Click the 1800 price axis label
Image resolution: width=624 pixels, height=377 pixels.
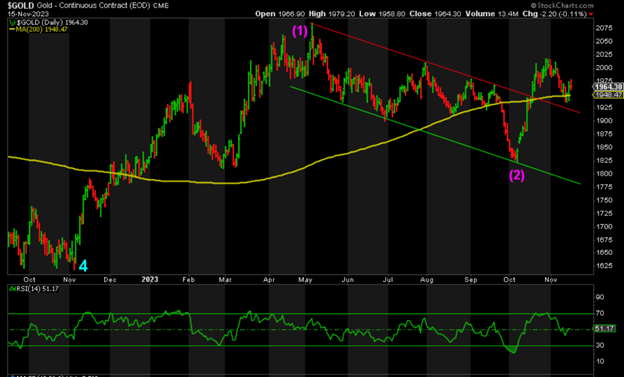click(604, 174)
